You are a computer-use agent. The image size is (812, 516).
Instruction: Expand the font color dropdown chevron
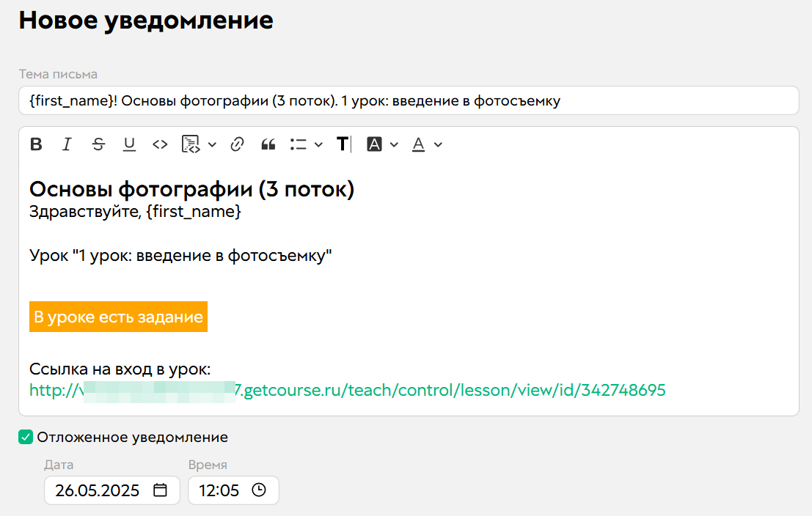pos(438,145)
